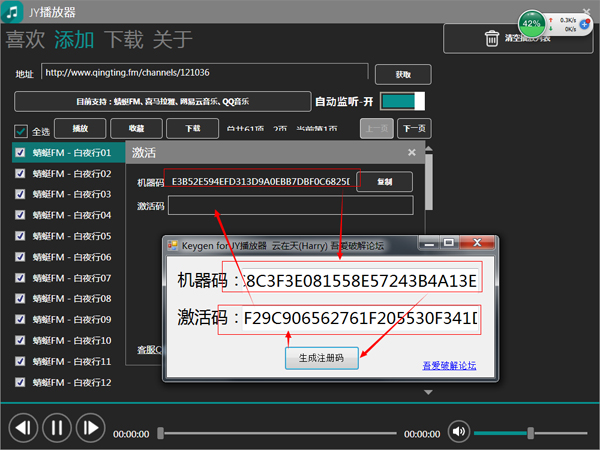Select 蜻蜓FM - 白夜行06 track
The width and height of the screenshot is (600, 450).
click(69, 257)
